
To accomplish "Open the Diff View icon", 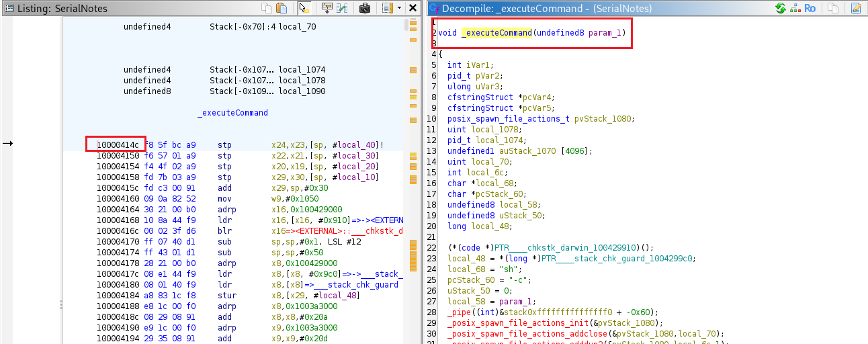I will 343,8.
